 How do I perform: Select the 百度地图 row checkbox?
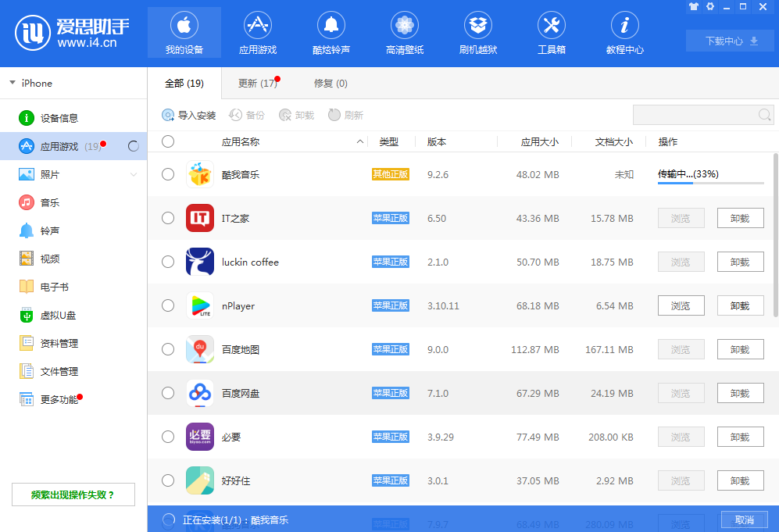(x=168, y=349)
